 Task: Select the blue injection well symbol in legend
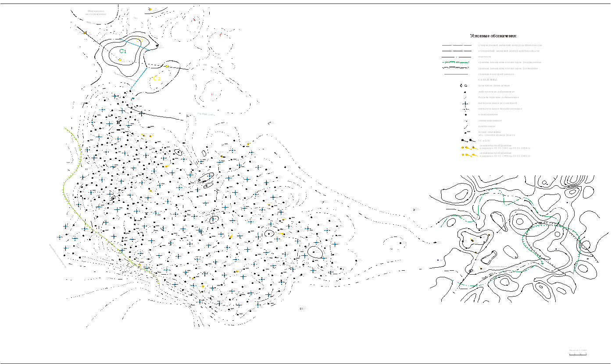(x=465, y=103)
